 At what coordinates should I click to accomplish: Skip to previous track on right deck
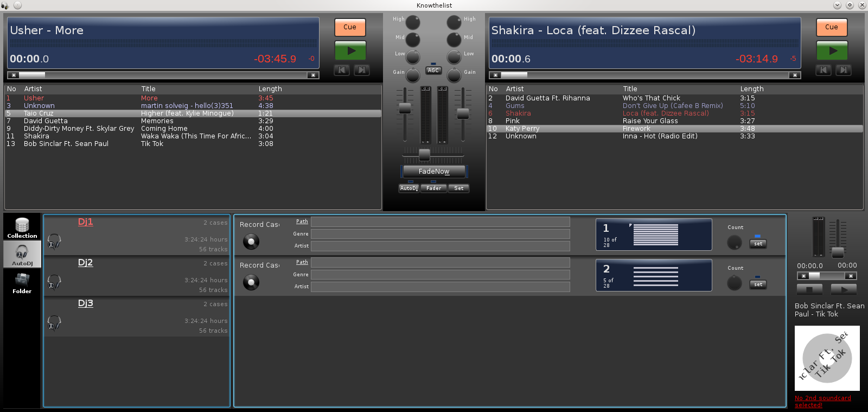point(823,70)
